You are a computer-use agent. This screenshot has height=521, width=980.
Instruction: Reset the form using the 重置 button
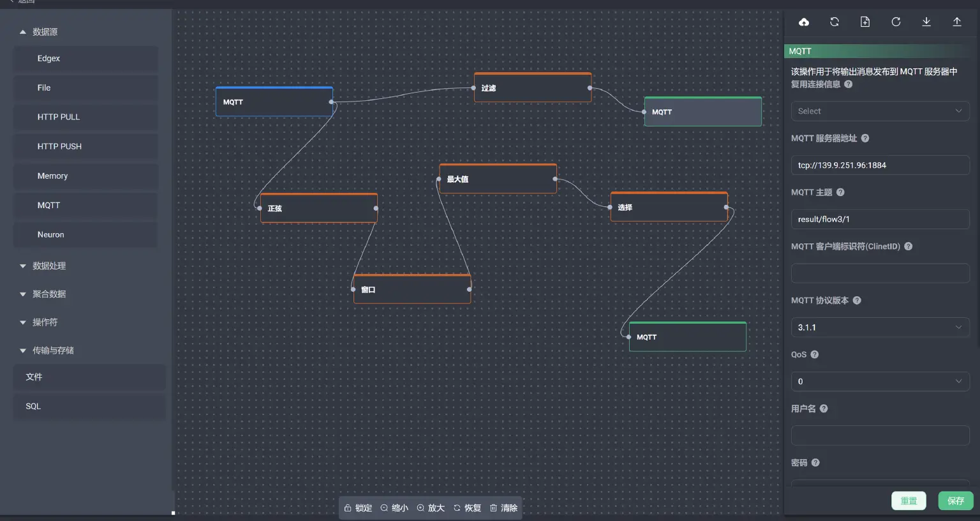coord(909,501)
